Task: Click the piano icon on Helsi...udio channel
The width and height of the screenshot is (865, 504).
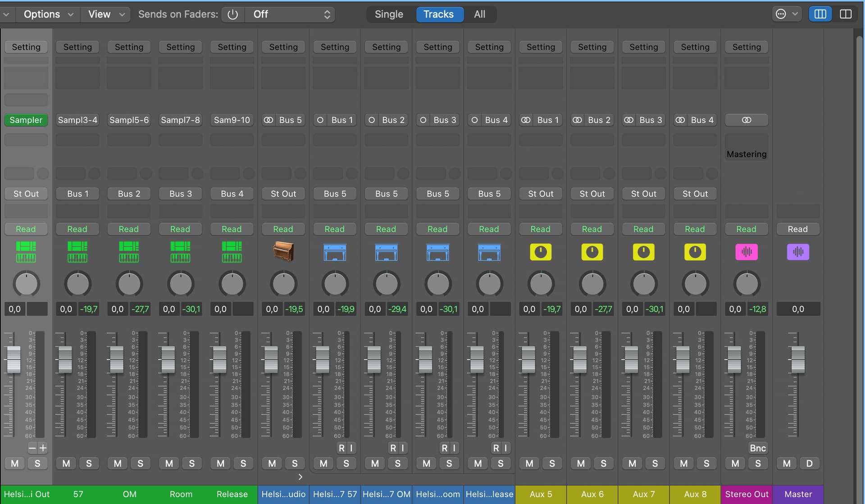Action: [x=283, y=252]
